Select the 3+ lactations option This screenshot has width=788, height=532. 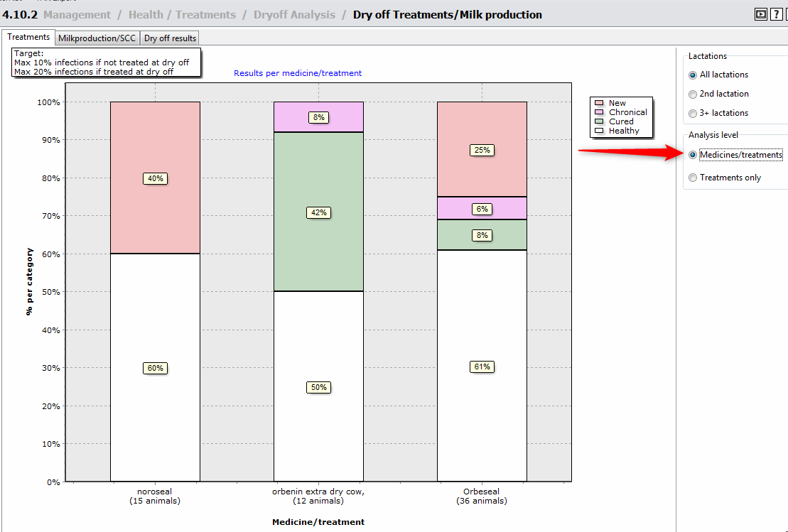pyautogui.click(x=693, y=113)
